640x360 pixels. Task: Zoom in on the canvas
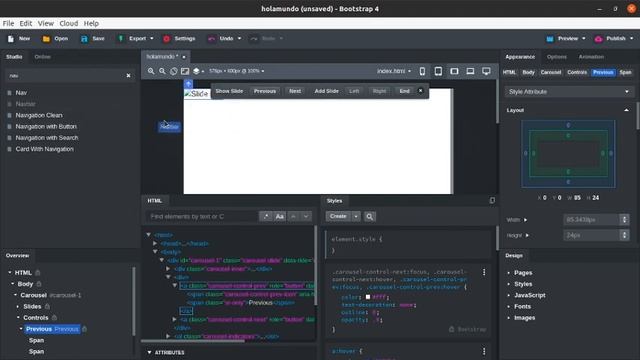(151, 71)
